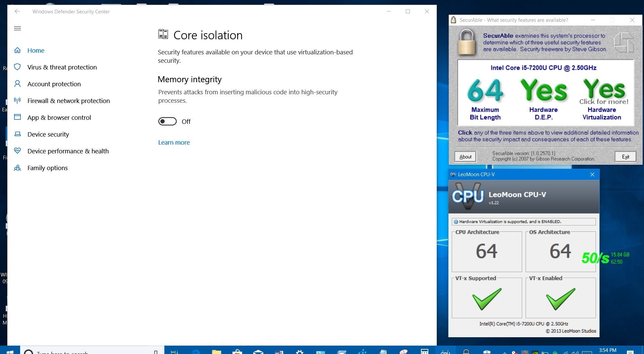Click the About button in SecurAble
The width and height of the screenshot is (644, 354).
coord(465,157)
